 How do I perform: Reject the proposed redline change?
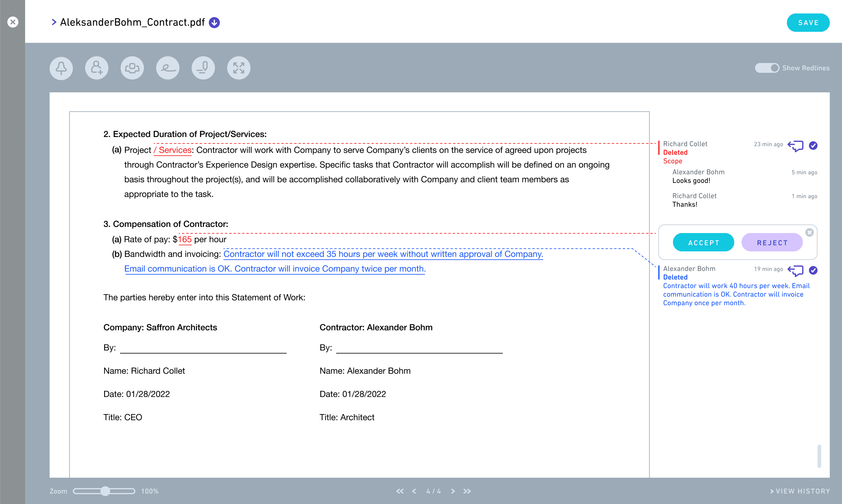(x=772, y=243)
